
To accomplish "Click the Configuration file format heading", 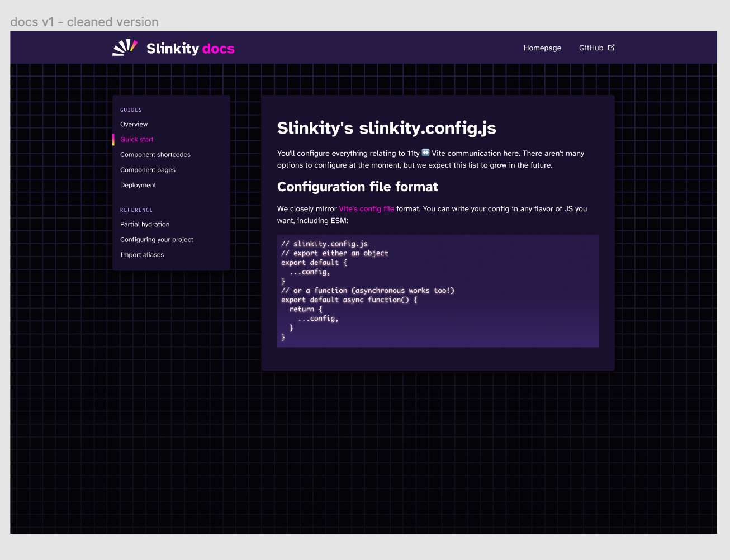I will point(358,187).
